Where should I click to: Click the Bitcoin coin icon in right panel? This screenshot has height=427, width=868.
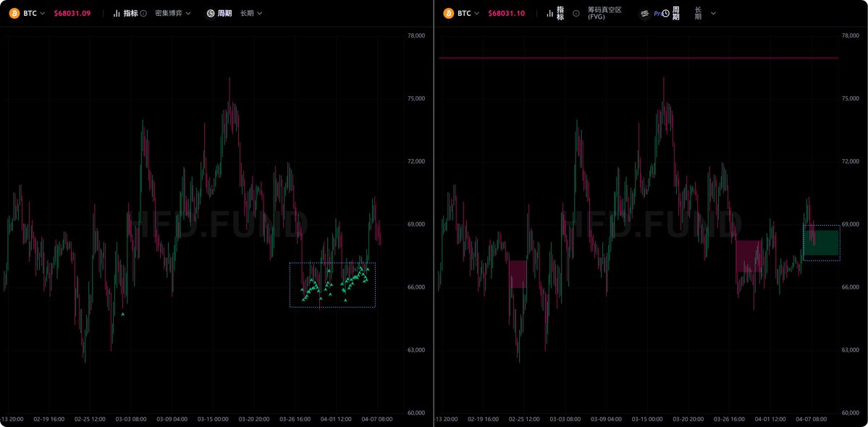click(x=448, y=13)
